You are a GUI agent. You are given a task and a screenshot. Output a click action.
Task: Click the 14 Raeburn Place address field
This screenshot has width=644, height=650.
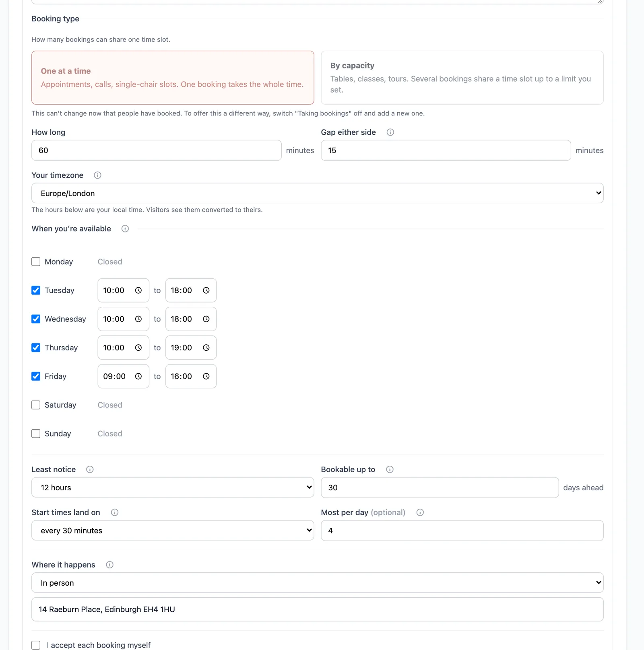pos(317,609)
